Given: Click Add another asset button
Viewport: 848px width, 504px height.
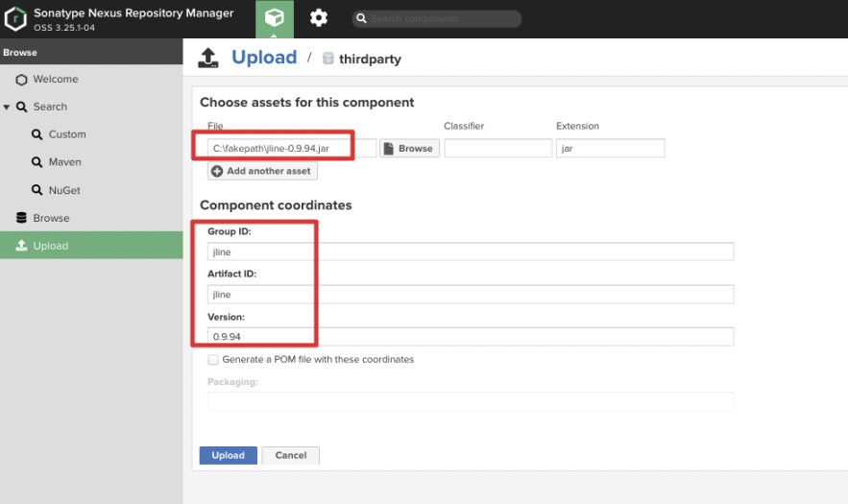Looking at the screenshot, I should (262, 171).
